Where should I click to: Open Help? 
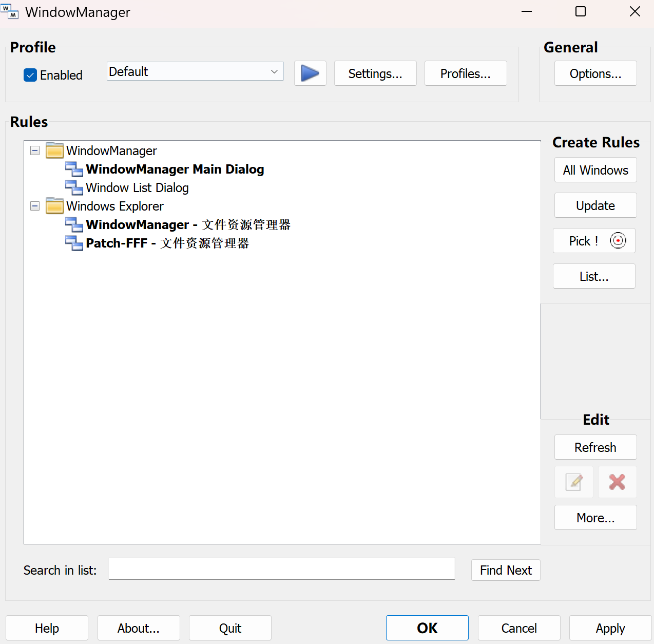point(47,628)
